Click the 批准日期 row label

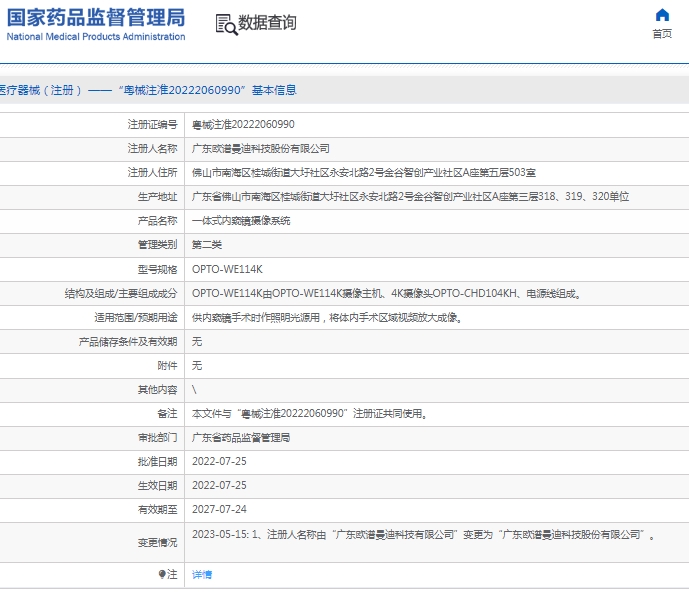pyautogui.click(x=157, y=461)
